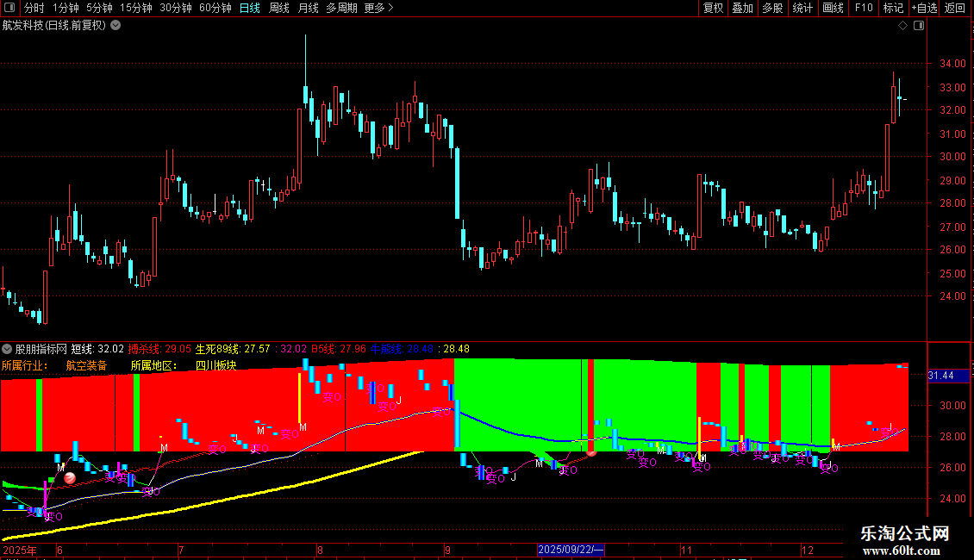
Task: Select the 1分钟 period tab
Action: [x=66, y=8]
